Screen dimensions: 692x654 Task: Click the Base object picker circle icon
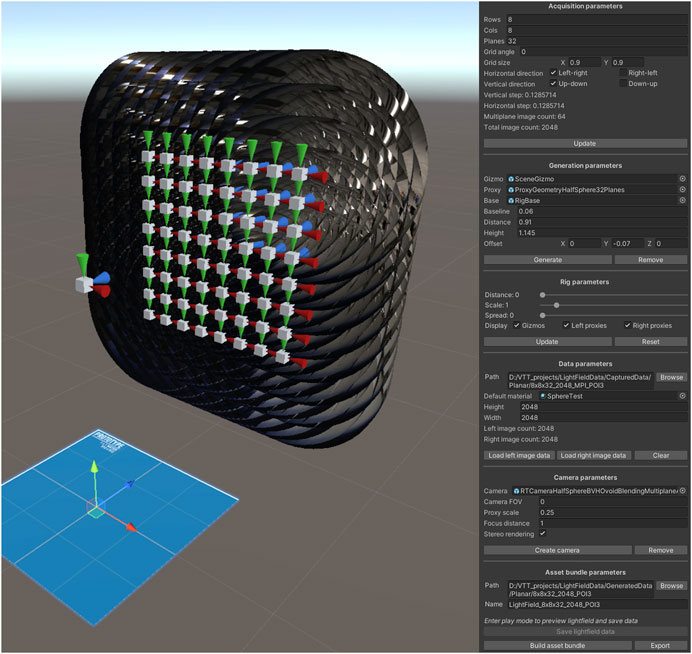pyautogui.click(x=682, y=200)
